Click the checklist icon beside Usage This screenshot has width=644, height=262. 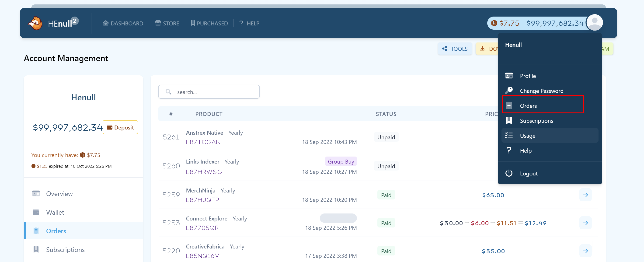[x=509, y=136]
